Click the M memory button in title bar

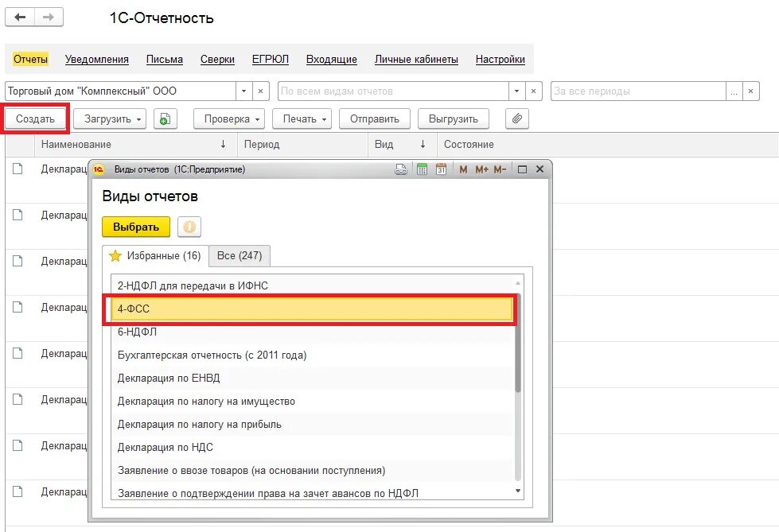click(x=463, y=169)
